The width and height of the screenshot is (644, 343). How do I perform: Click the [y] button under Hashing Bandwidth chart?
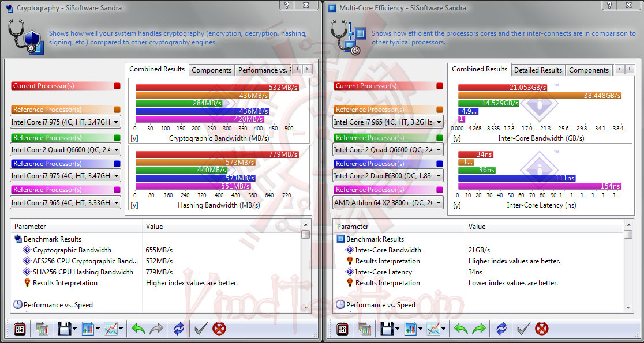click(134, 205)
